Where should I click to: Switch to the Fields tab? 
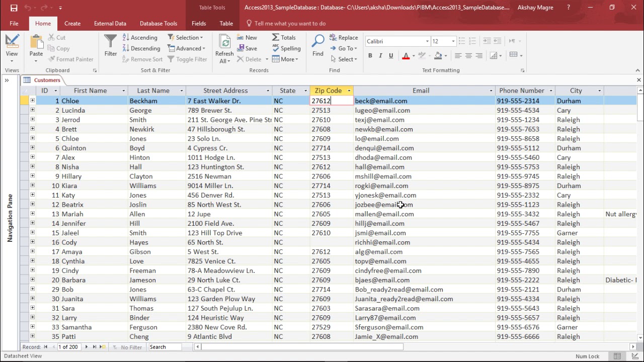click(199, 24)
